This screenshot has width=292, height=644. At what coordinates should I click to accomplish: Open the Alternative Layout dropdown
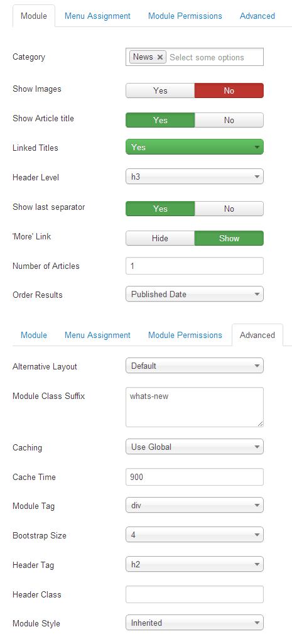[195, 366]
